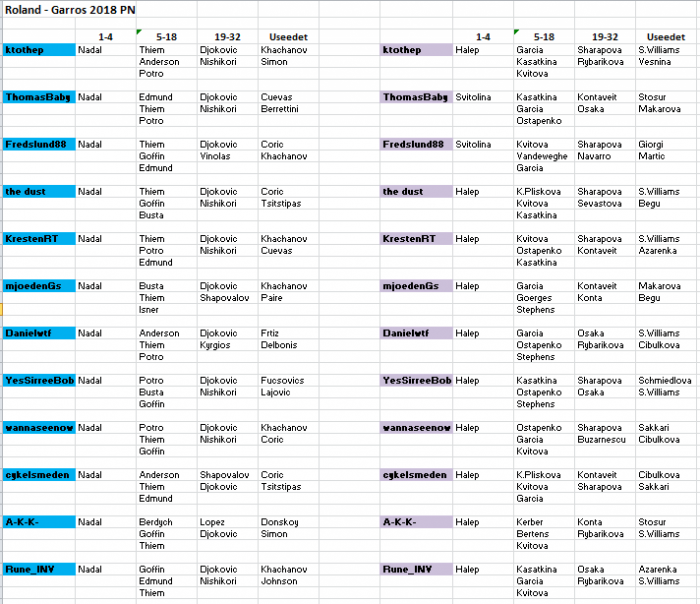The image size is (700, 604).
Task: Select the purple 'ThomasBaby' cell
Action: point(416,97)
